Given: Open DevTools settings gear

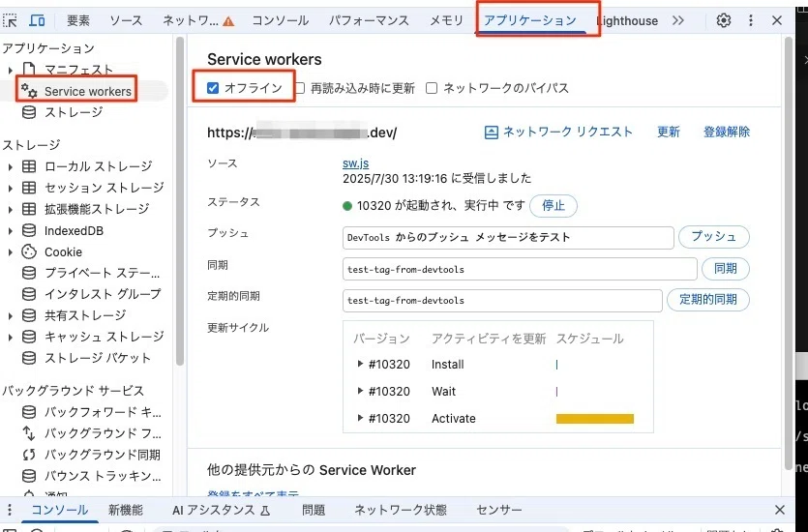Looking at the screenshot, I should (724, 20).
